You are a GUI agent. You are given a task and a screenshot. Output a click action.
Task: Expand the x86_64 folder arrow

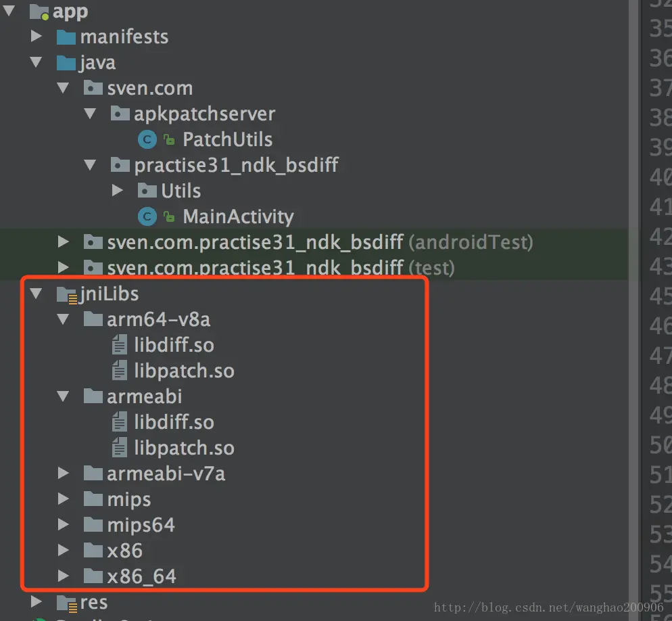tap(64, 576)
